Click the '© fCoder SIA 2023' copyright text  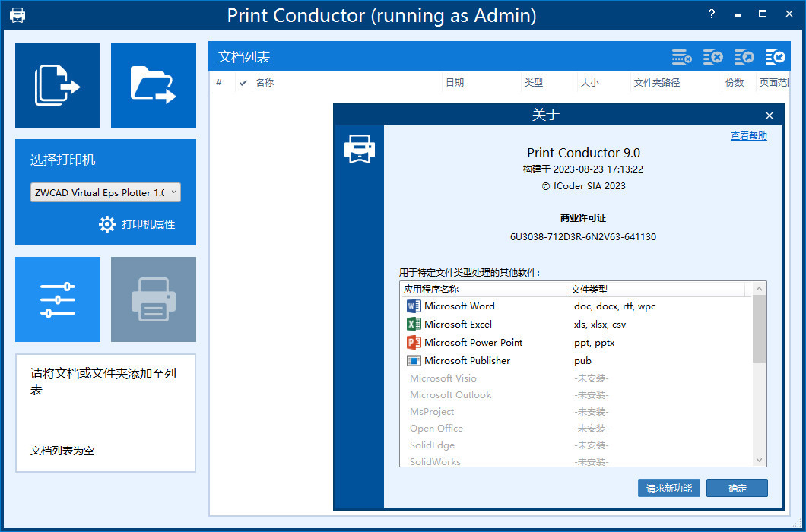coord(583,186)
